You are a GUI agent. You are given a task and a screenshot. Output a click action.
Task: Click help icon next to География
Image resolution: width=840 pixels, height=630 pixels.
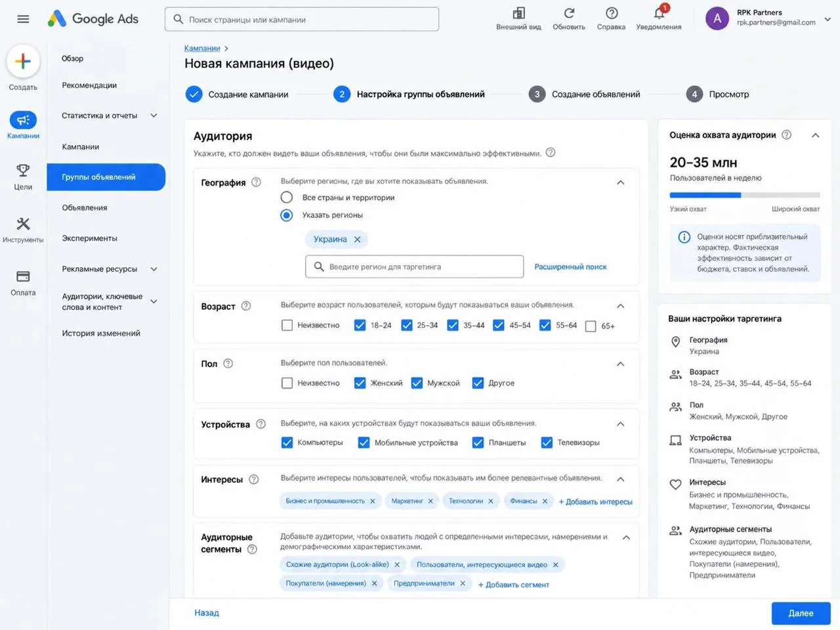(x=257, y=182)
